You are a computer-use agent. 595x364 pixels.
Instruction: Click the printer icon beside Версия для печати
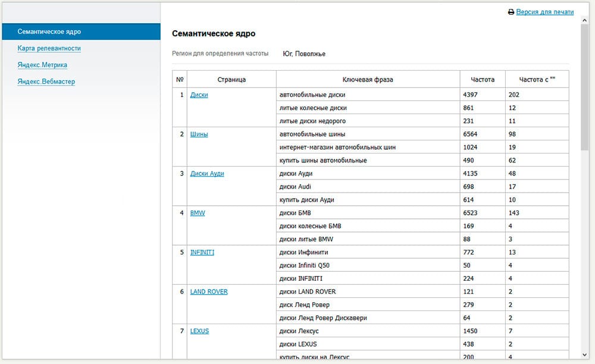[x=511, y=12]
